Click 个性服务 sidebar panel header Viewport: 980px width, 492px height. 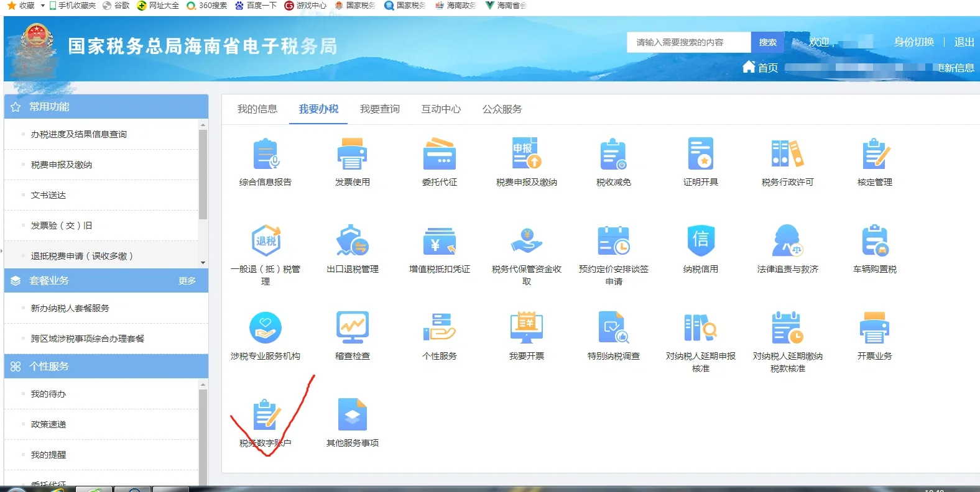[106, 367]
